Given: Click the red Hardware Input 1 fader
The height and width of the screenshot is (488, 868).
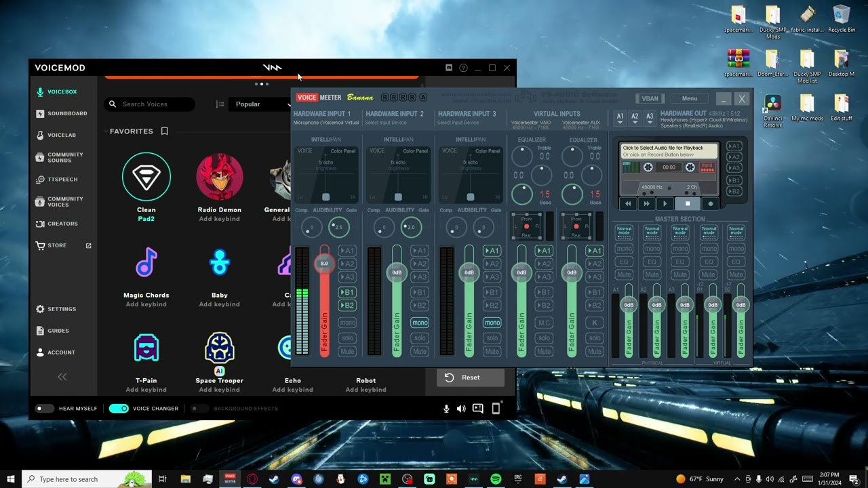Looking at the screenshot, I should 324,264.
